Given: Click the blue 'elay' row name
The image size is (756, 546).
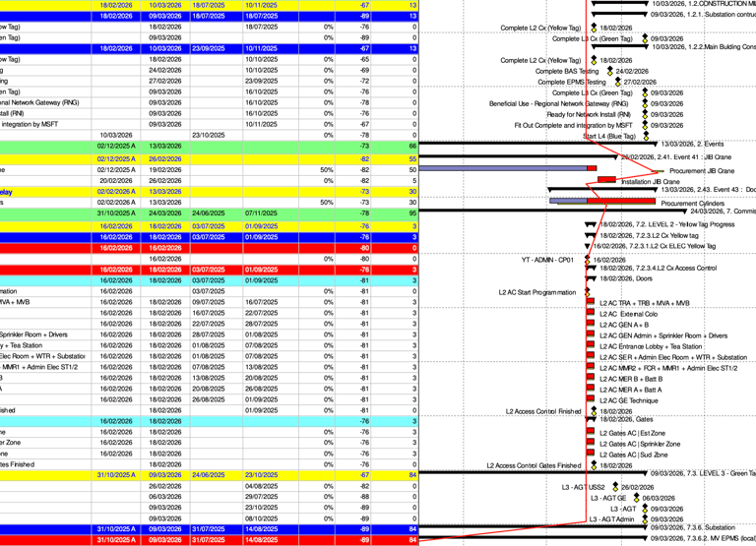Looking at the screenshot, I should click(6, 192).
